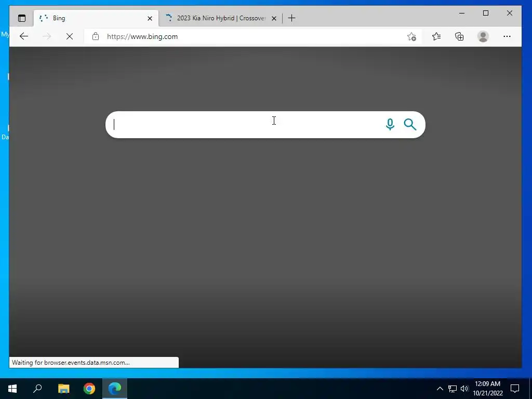Switch to the Bing tab
The height and width of the screenshot is (399, 532).
96,18
